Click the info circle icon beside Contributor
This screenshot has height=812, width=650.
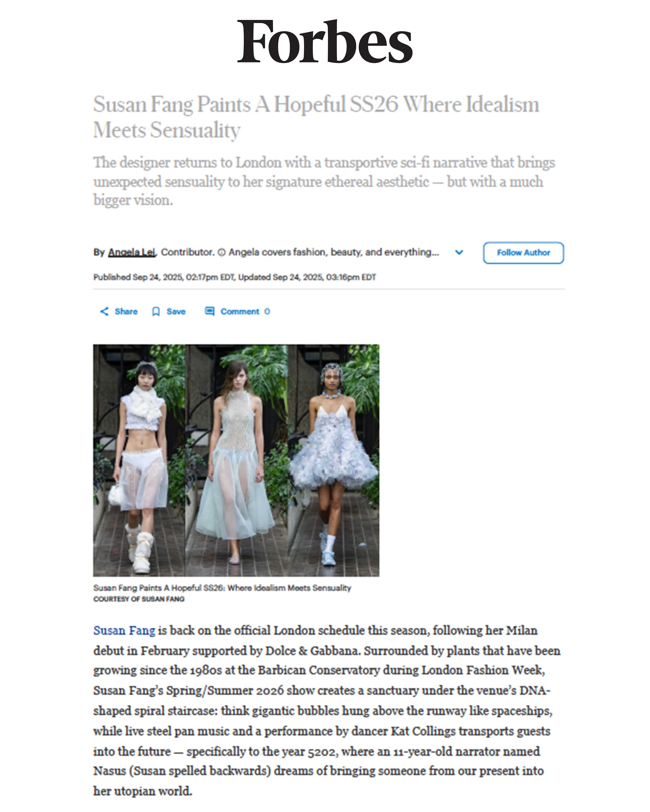pyautogui.click(x=221, y=252)
